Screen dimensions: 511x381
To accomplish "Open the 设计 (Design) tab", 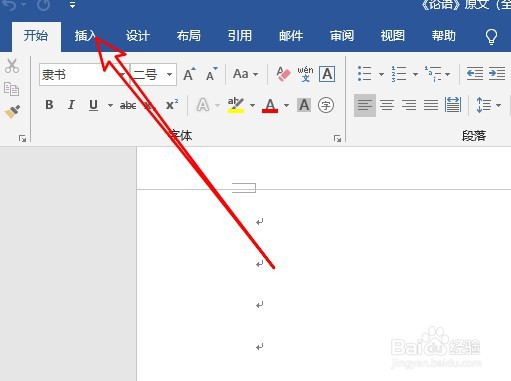I will [137, 35].
